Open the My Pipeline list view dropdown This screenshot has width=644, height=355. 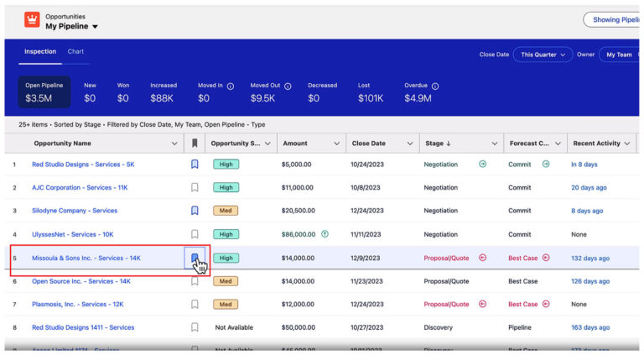[95, 27]
